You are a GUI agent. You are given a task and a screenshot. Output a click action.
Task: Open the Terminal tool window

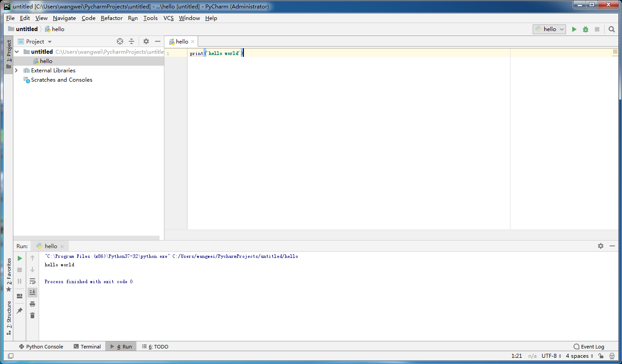click(x=87, y=347)
